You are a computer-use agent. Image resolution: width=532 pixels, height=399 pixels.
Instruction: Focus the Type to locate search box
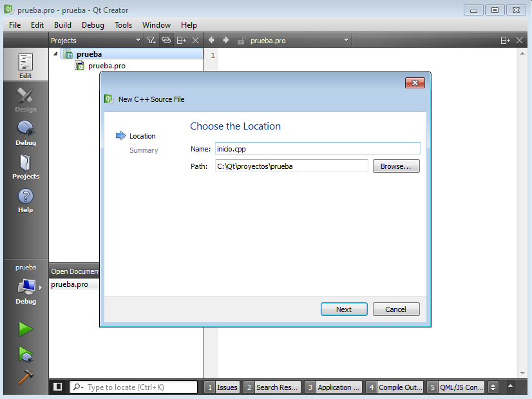pos(133,387)
